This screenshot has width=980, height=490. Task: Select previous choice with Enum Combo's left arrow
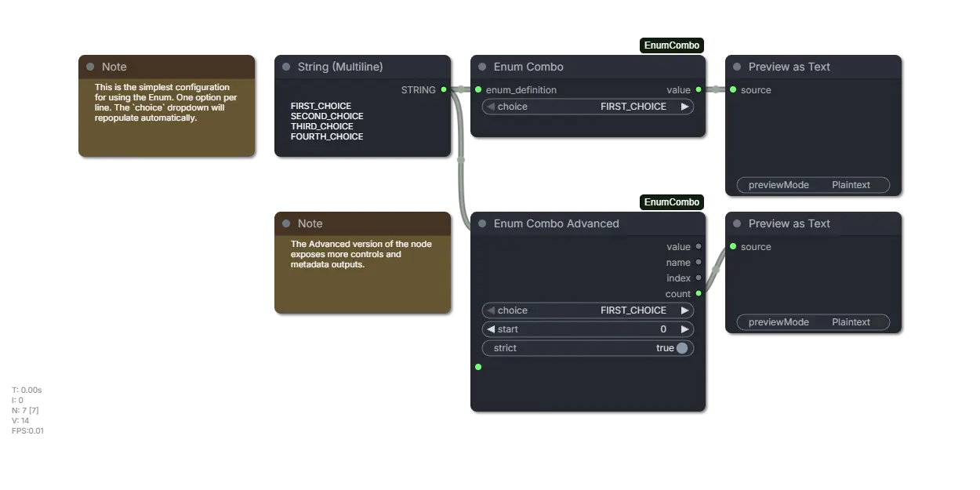[491, 107]
